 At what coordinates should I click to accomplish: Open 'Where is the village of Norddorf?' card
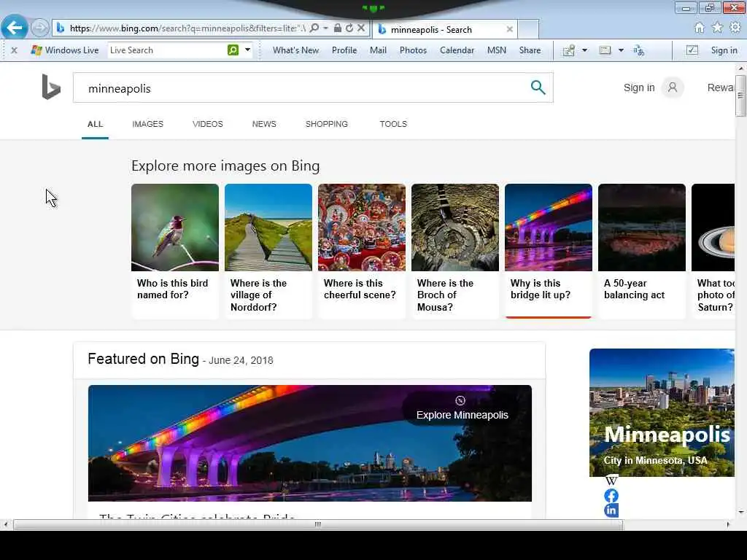(x=268, y=251)
